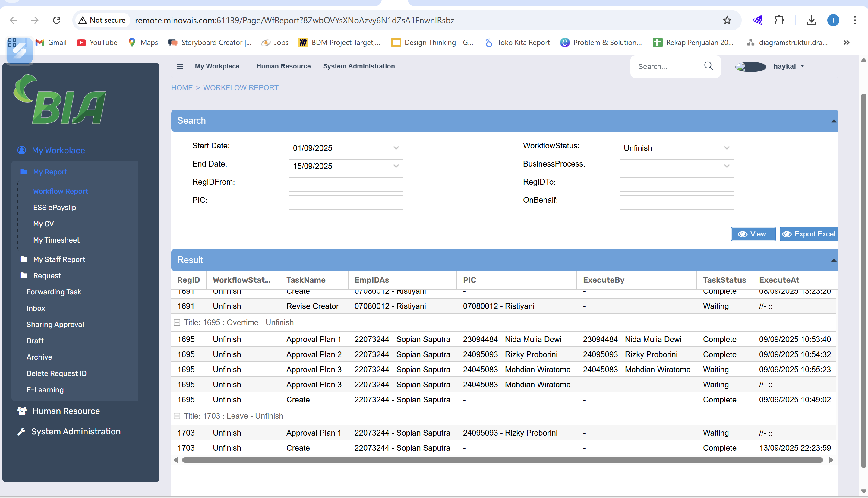Reload the page

point(57,20)
